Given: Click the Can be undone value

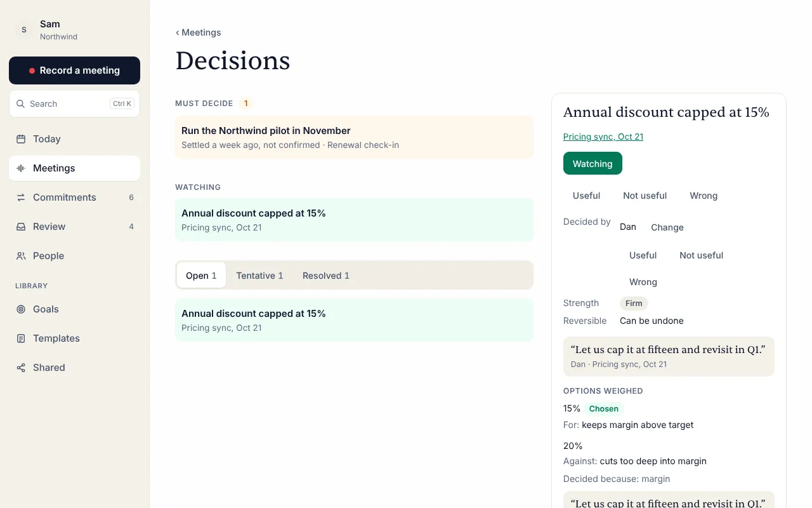Looking at the screenshot, I should coord(652,321).
